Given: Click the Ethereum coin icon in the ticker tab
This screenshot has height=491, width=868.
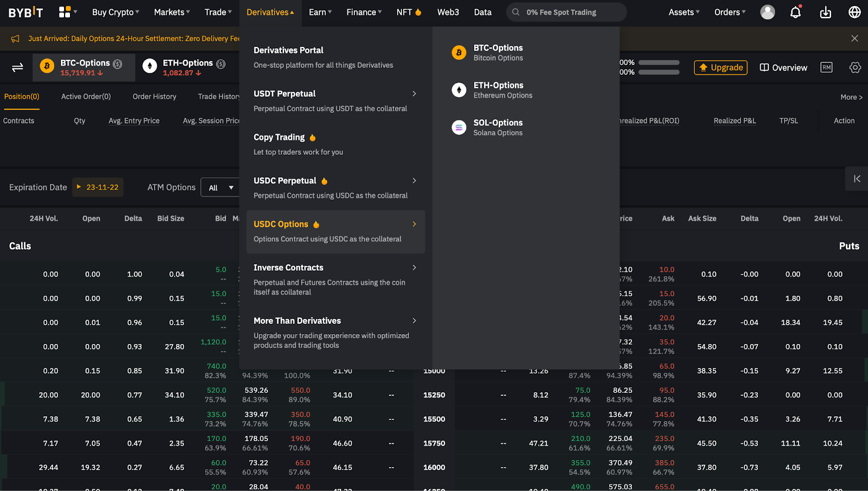Looking at the screenshot, I should 150,66.
